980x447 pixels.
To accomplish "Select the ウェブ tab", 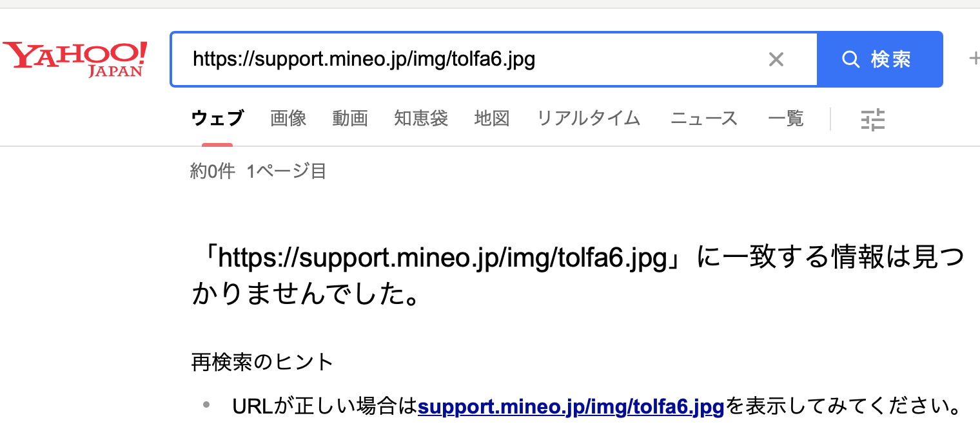I will click(x=217, y=119).
